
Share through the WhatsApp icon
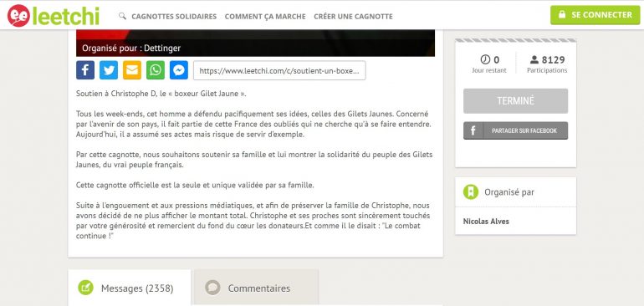coord(156,70)
